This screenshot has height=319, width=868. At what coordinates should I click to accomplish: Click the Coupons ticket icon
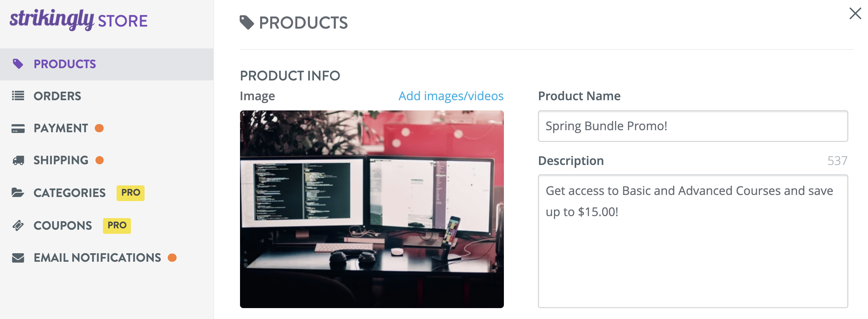18,225
